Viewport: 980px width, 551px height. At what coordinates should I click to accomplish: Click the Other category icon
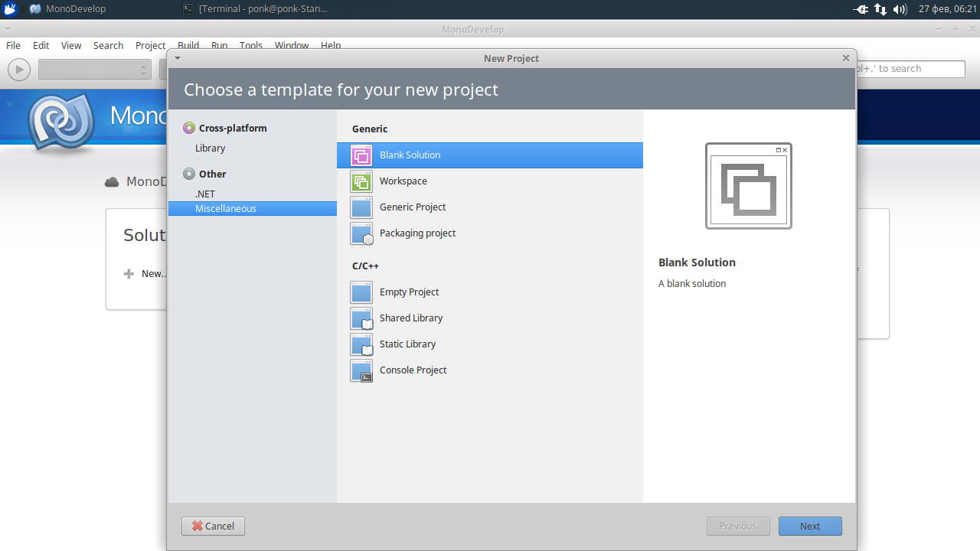click(189, 174)
